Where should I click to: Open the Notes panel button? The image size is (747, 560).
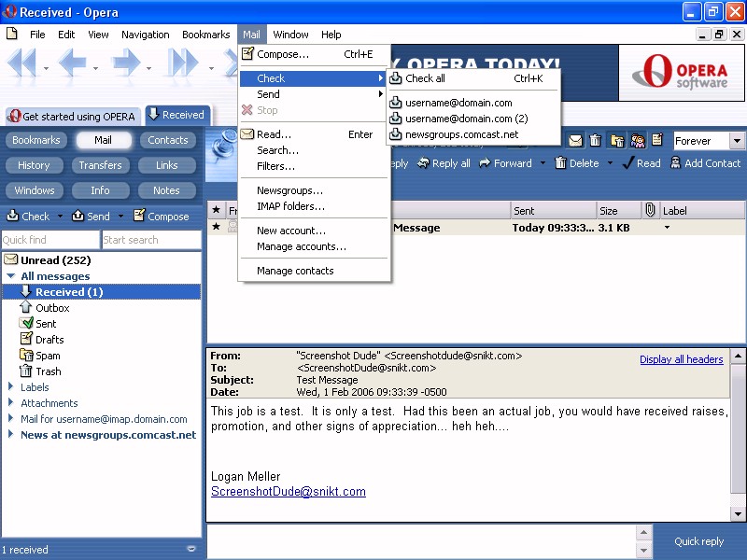[166, 190]
